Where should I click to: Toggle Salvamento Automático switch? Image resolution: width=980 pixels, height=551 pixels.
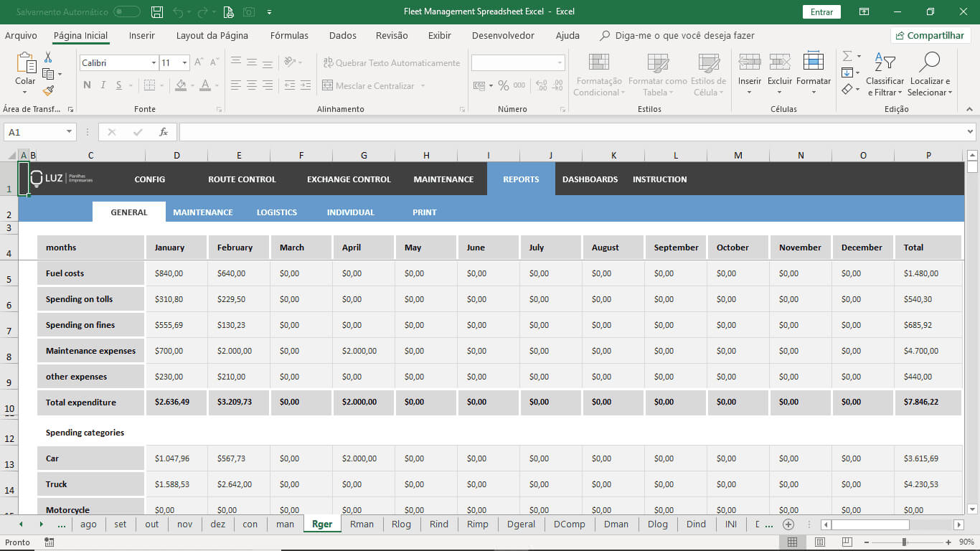click(x=127, y=12)
